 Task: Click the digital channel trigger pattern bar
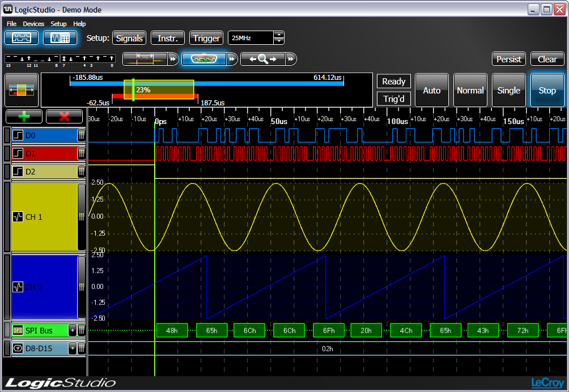point(60,59)
